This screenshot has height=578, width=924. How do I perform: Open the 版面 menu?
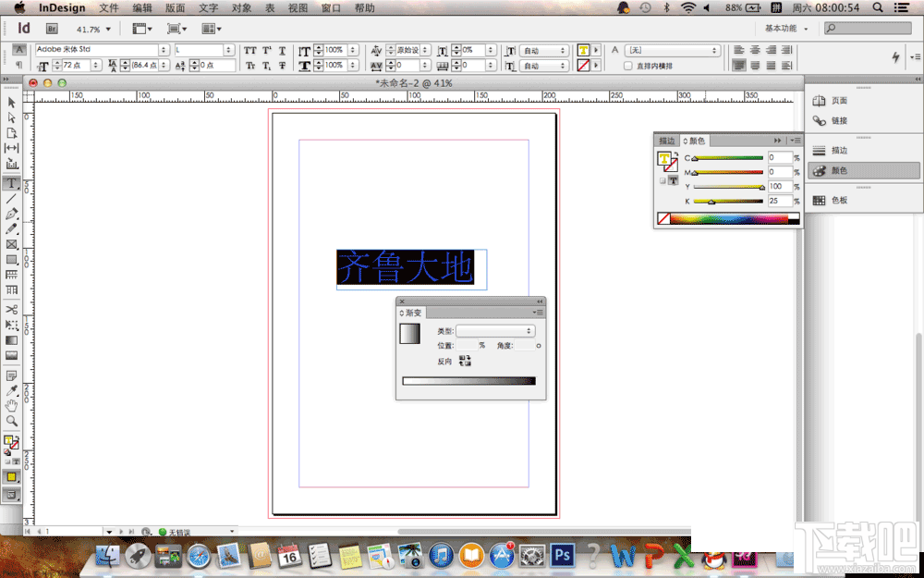coord(175,8)
